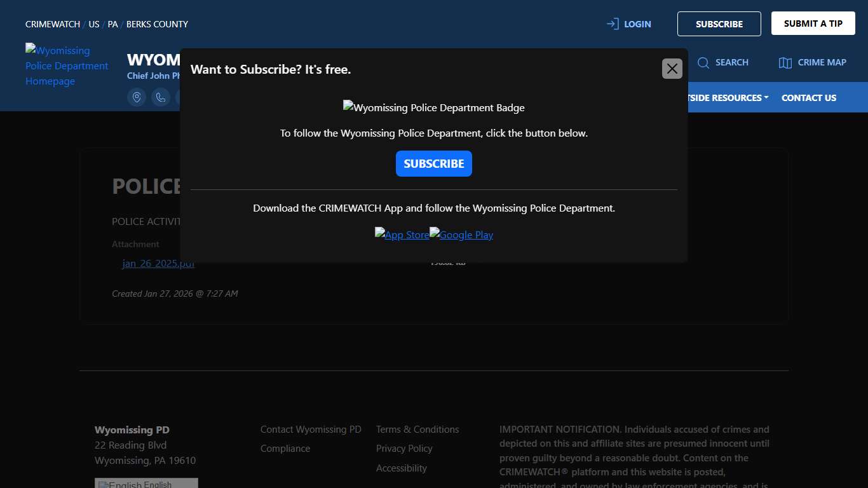
Task: Open the App Store download badge
Action: 402,234
